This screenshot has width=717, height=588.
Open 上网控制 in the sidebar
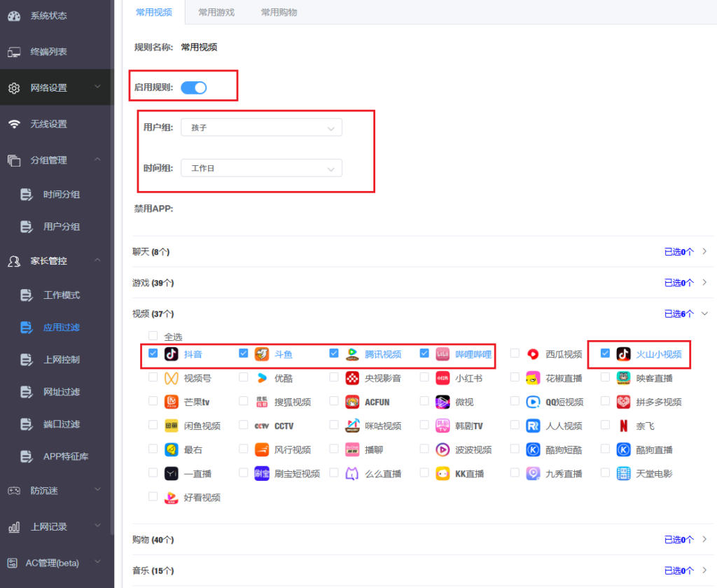61,360
